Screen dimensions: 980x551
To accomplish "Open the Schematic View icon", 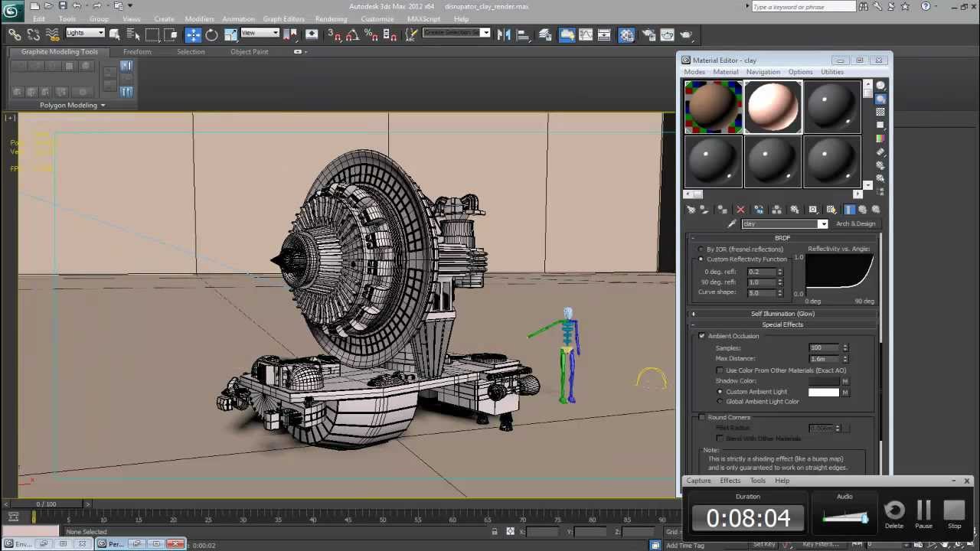I will (x=604, y=34).
